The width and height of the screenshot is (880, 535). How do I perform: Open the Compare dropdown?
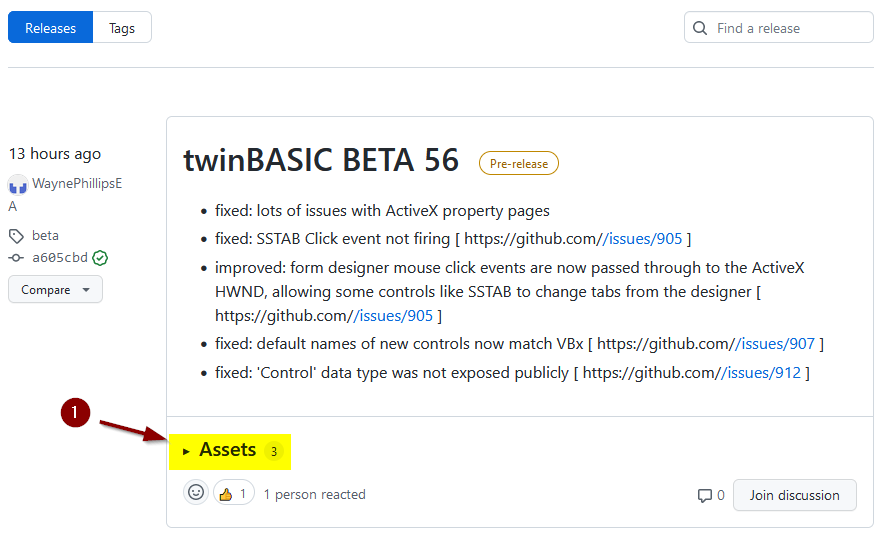coord(55,290)
